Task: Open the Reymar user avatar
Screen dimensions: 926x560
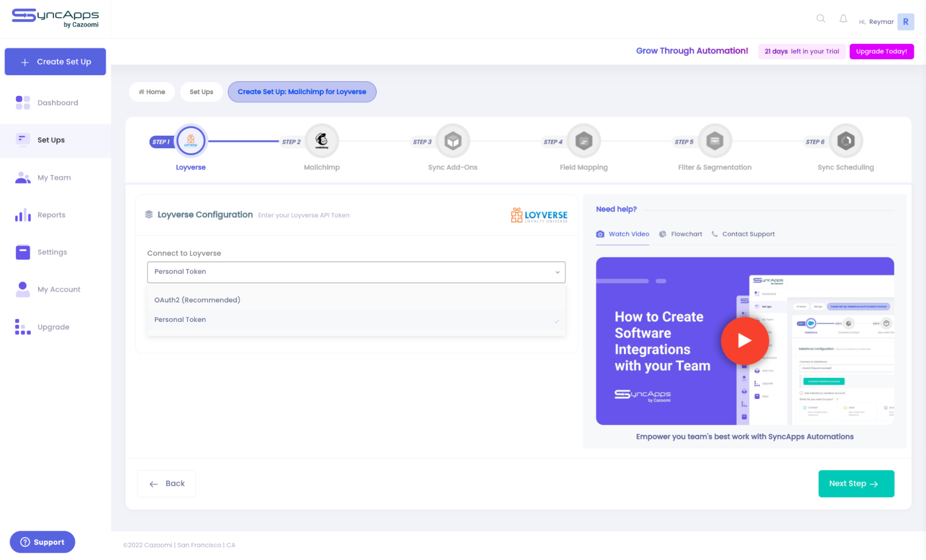Action: coord(905,22)
